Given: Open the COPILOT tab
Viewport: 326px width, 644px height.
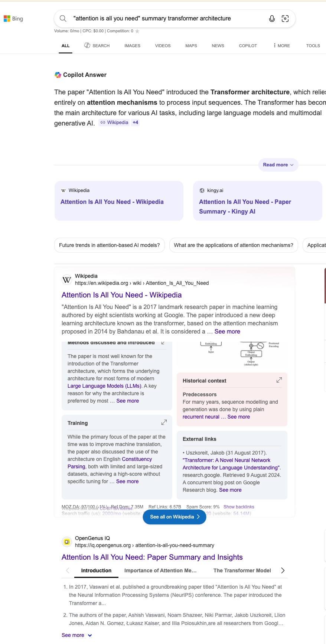Looking at the screenshot, I should click(248, 46).
